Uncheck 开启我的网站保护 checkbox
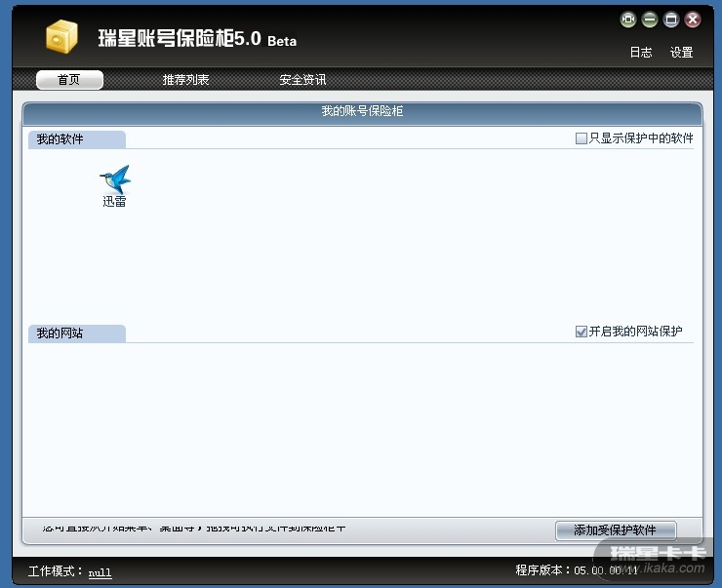 tap(582, 332)
